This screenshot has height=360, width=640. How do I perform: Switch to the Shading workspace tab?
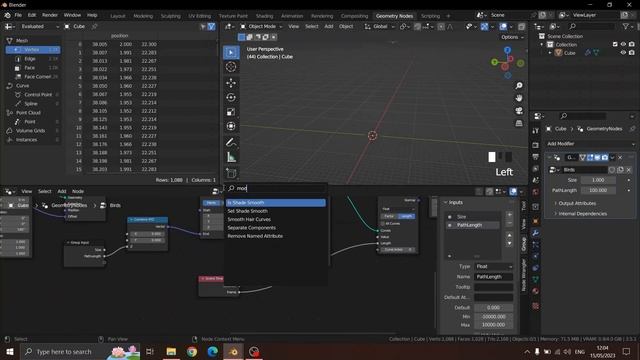click(264, 16)
